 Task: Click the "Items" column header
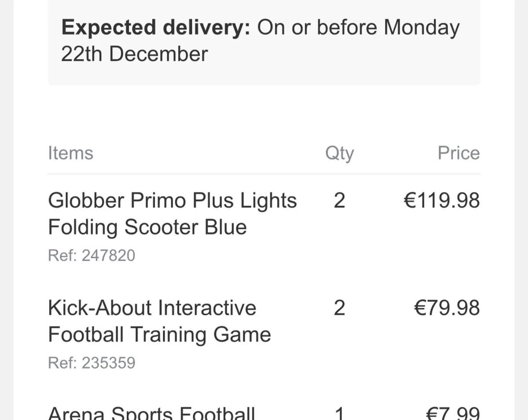pos(70,153)
